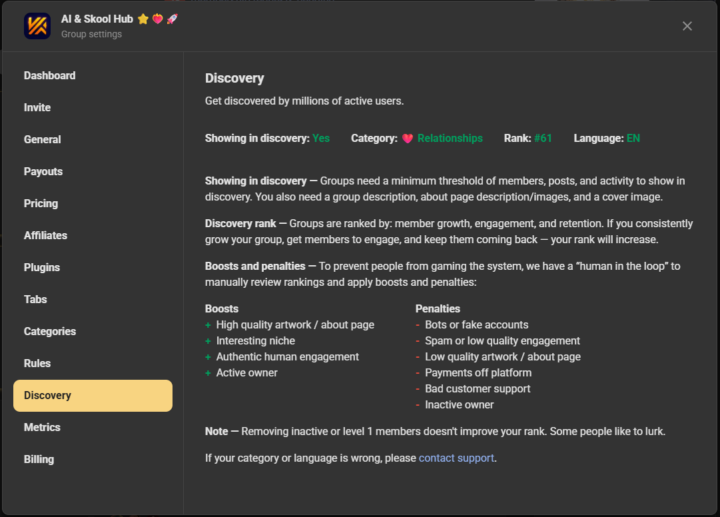The height and width of the screenshot is (517, 720).
Task: Click the Relationships category value
Action: point(450,138)
